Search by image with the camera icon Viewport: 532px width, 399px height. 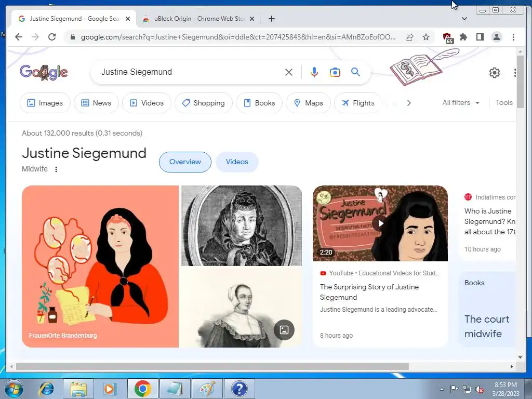[x=335, y=72]
